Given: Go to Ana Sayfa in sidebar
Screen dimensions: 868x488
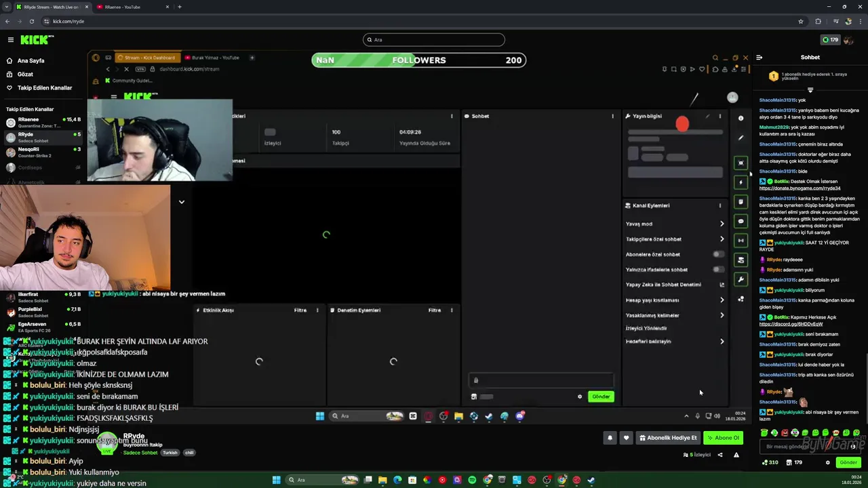Looking at the screenshot, I should click(31, 60).
